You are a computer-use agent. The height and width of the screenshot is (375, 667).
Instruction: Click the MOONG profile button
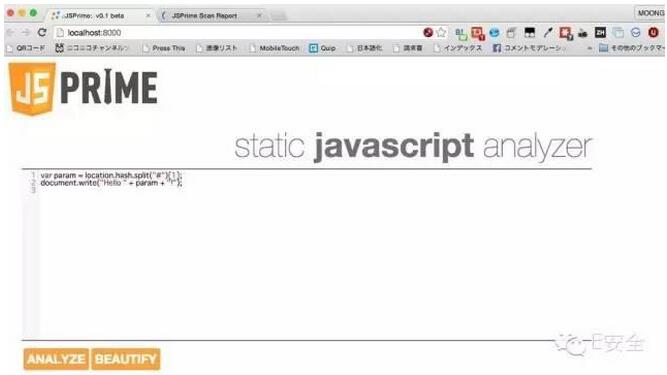click(x=650, y=13)
